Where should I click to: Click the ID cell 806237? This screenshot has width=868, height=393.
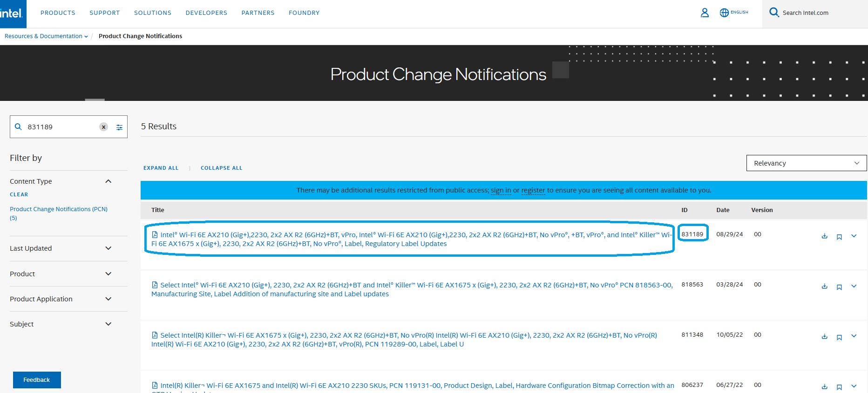[692, 385]
